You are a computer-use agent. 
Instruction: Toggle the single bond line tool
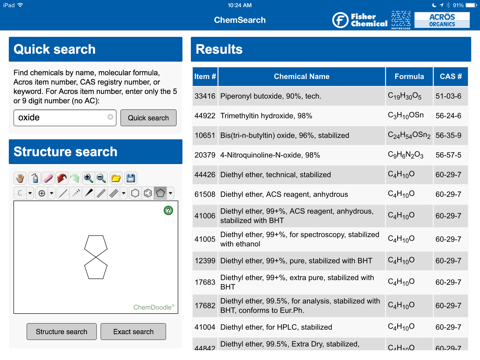point(63,193)
